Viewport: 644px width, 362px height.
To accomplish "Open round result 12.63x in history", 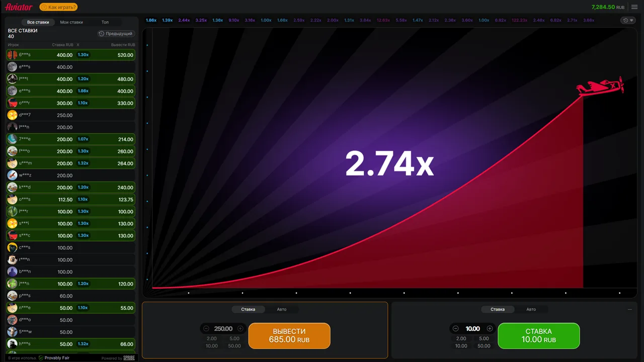I will [383, 20].
